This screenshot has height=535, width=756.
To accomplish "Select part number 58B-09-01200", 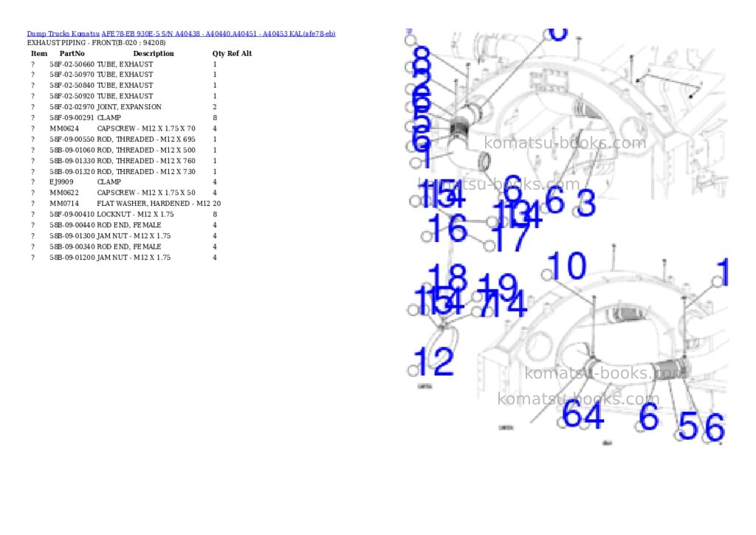I will tap(72, 258).
